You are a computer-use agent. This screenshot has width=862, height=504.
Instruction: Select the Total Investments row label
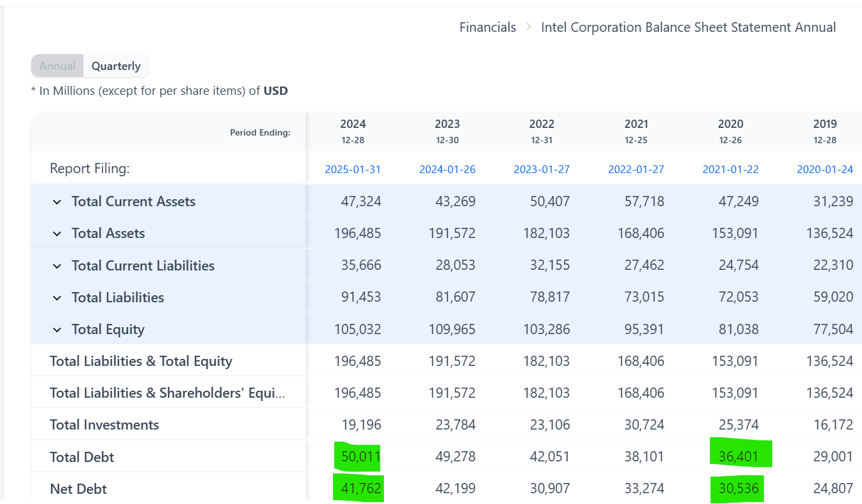(x=104, y=425)
